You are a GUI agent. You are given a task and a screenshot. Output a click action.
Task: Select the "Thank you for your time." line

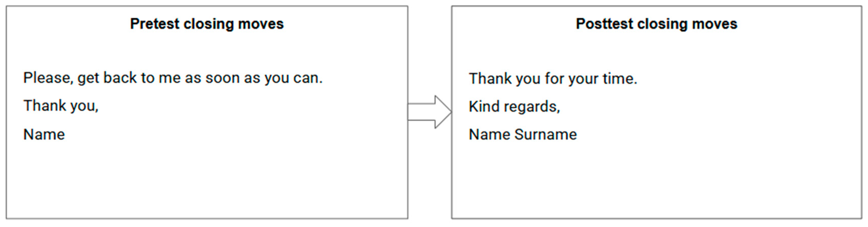pyautogui.click(x=553, y=79)
